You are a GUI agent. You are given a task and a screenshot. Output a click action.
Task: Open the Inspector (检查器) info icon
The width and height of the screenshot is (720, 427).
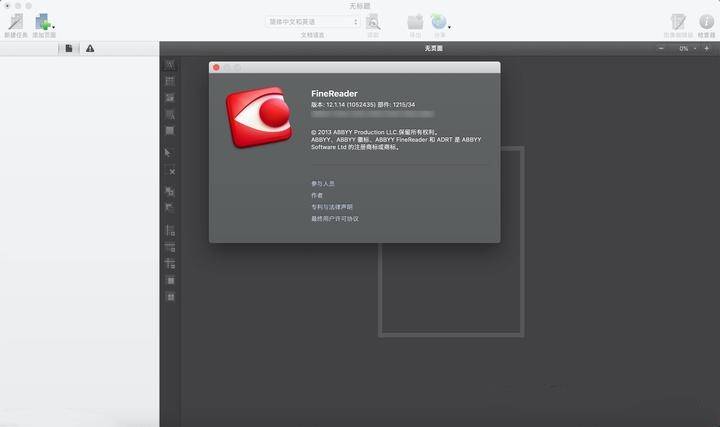point(706,22)
